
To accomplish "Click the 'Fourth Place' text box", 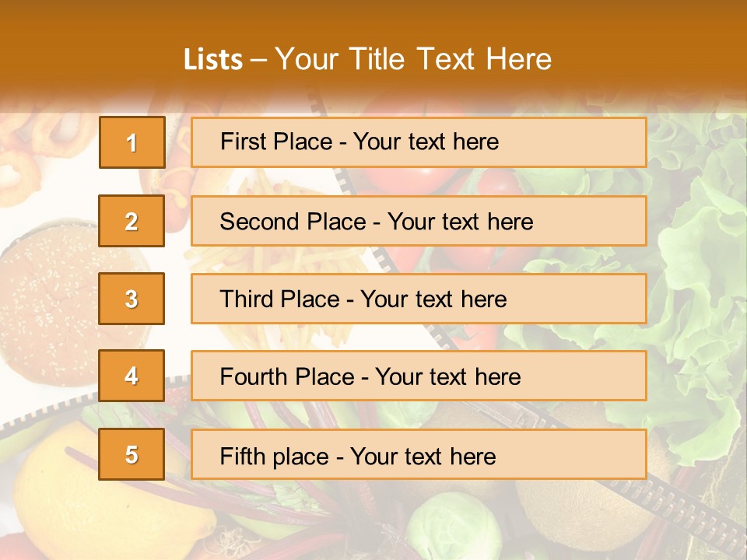I will point(419,376).
